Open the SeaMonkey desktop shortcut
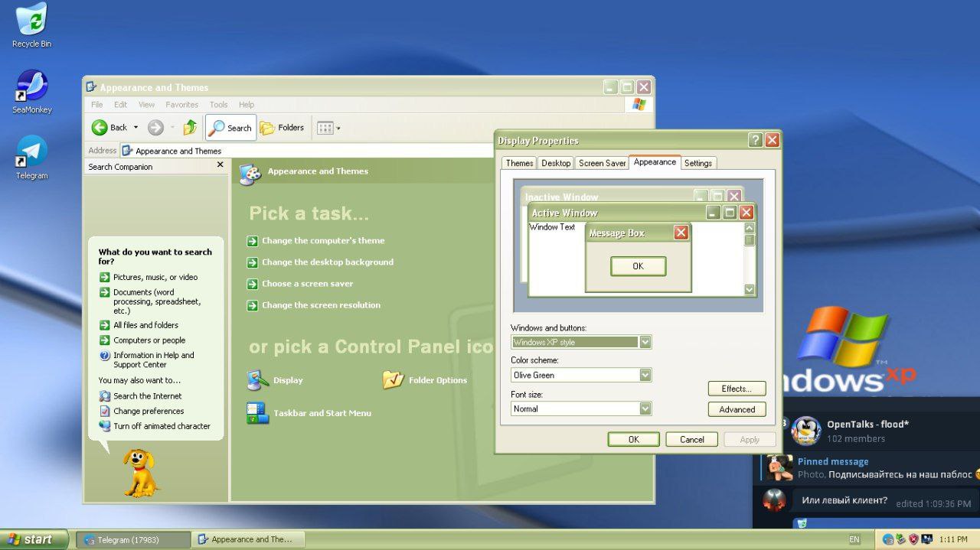The width and height of the screenshot is (980, 550). (x=31, y=92)
